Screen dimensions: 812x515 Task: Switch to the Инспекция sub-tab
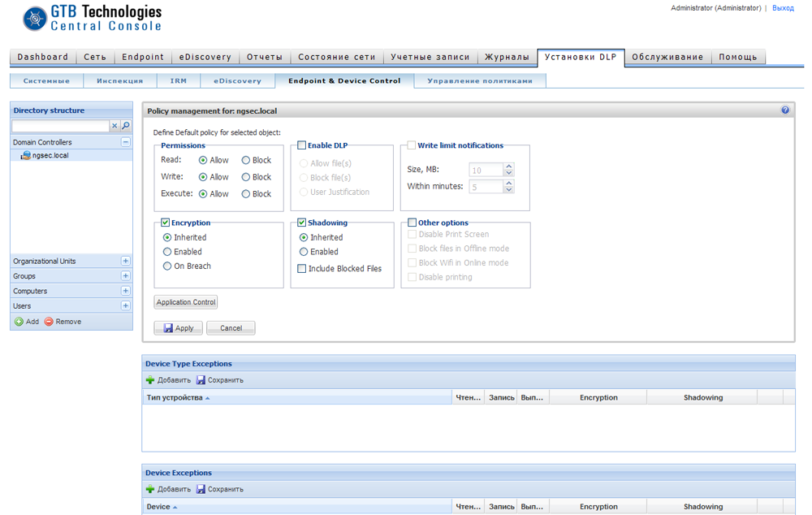point(120,81)
